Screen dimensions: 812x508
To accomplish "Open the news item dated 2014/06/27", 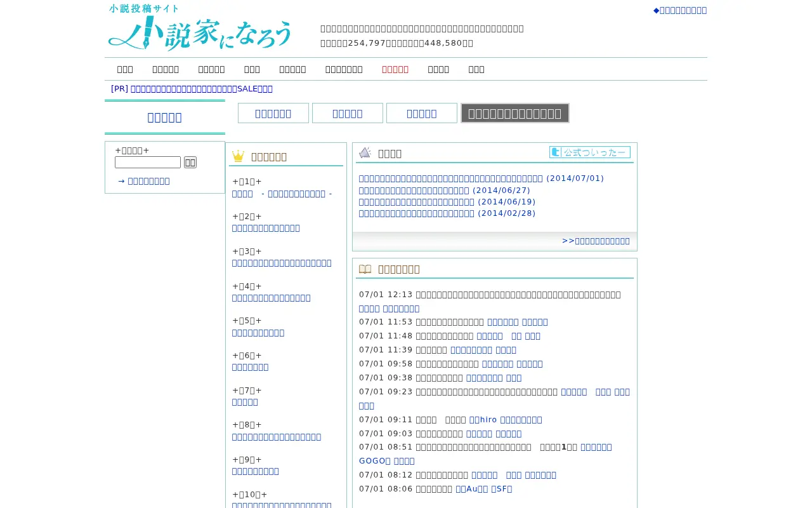I will click(x=445, y=190).
